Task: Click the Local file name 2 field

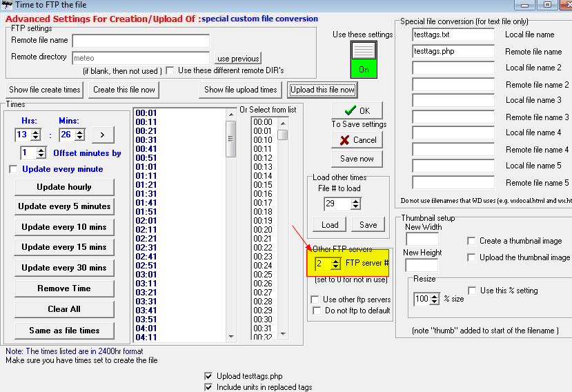Action: coord(453,68)
